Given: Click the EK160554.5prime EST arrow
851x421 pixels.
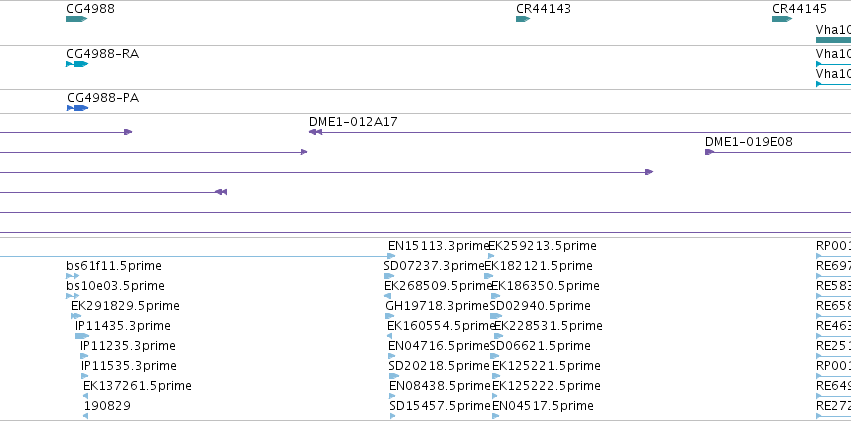Looking at the screenshot, I should pyautogui.click(x=390, y=336).
